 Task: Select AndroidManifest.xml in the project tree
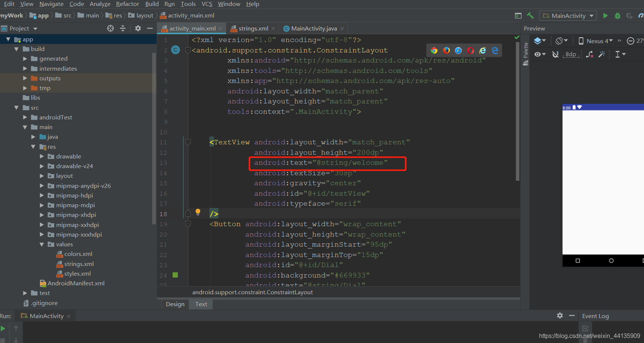72,283
